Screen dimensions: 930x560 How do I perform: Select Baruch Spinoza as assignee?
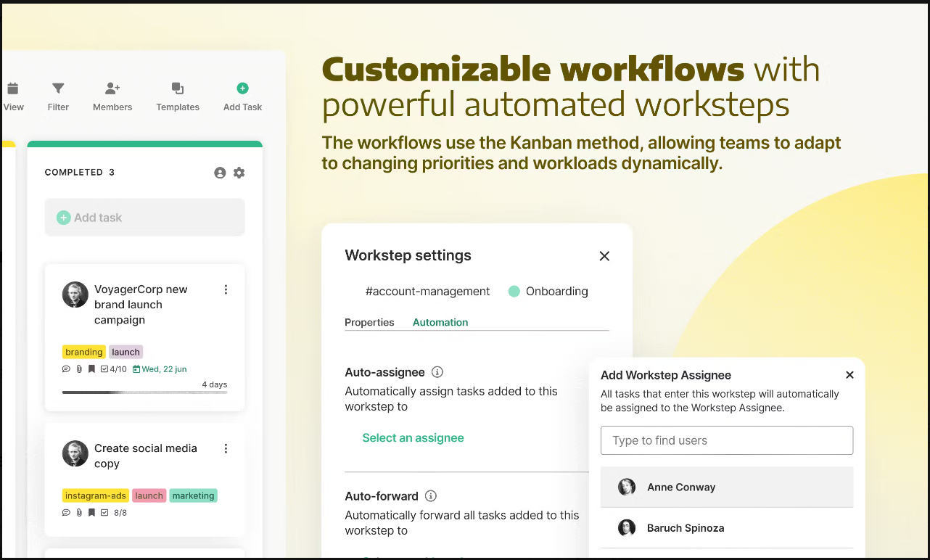pyautogui.click(x=727, y=528)
